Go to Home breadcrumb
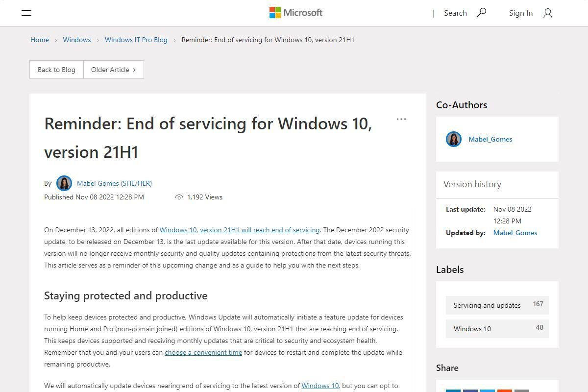The height and width of the screenshot is (392, 588). 40,40
